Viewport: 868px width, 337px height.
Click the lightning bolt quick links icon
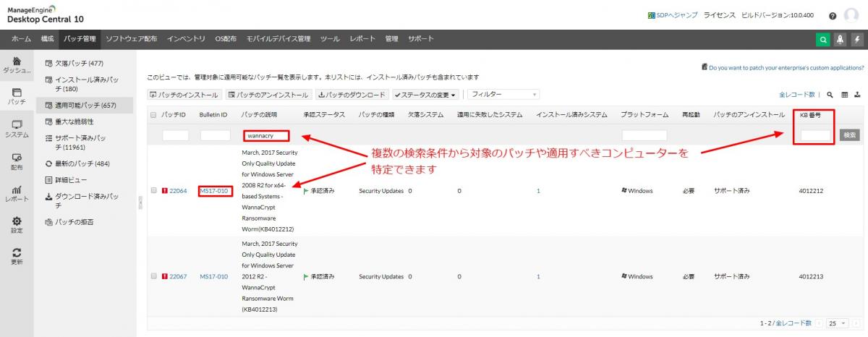point(856,40)
